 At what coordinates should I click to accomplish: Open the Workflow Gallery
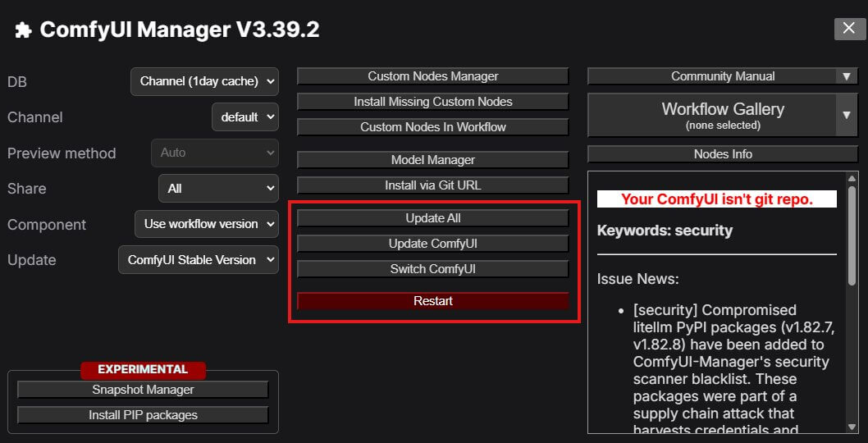pos(712,115)
